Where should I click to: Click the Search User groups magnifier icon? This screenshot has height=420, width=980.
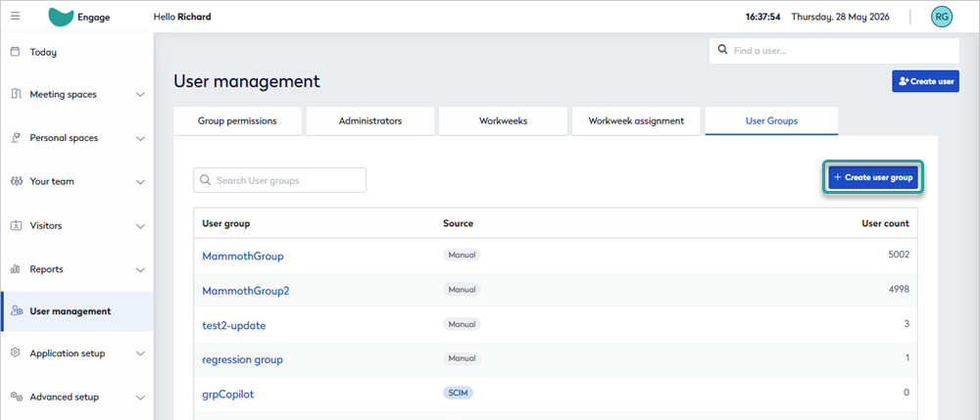[205, 180]
